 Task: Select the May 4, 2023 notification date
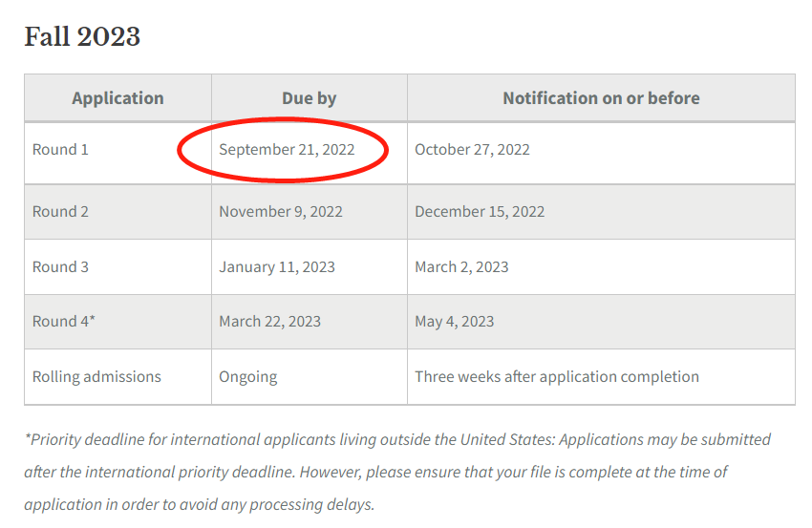(x=454, y=322)
